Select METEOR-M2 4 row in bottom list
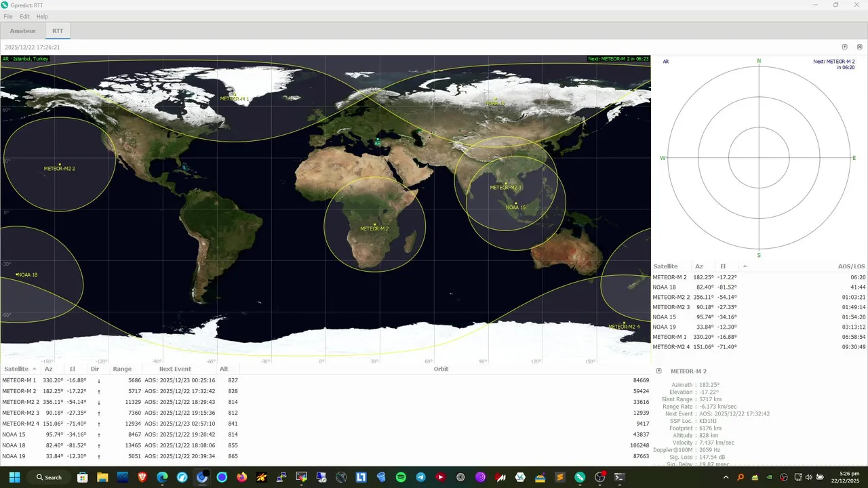 (325, 424)
